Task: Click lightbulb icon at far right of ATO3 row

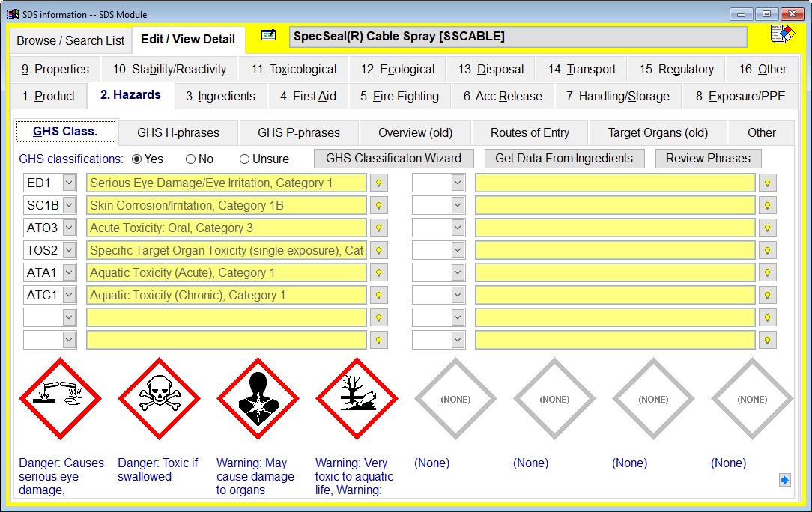Action: coord(768,228)
